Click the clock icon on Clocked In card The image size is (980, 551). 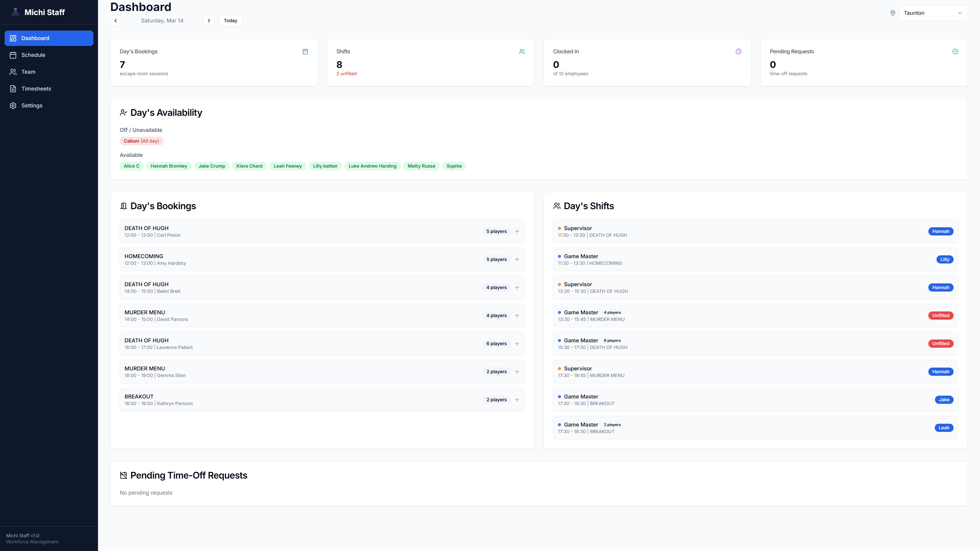pyautogui.click(x=738, y=51)
